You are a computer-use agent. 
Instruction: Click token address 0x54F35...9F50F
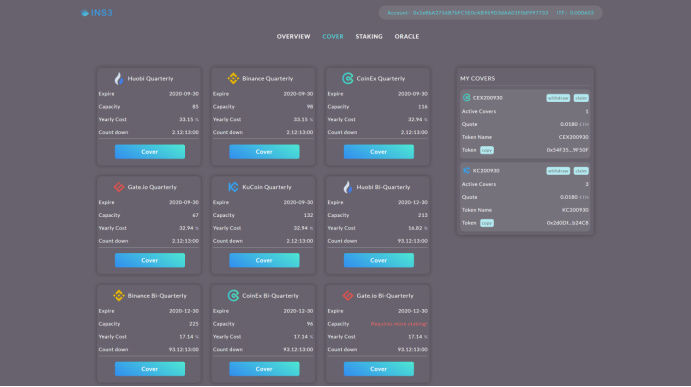coord(567,150)
